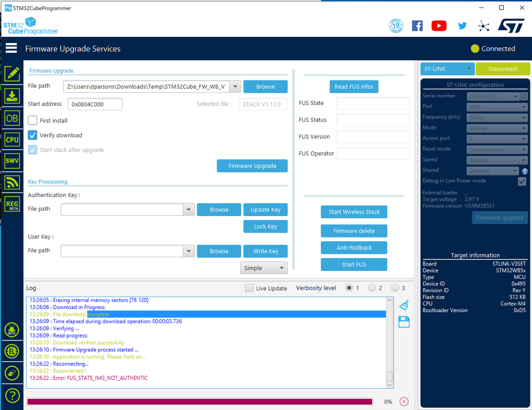The width and height of the screenshot is (532, 410).
Task: Open the ST Twitter icon
Action: [x=462, y=26]
